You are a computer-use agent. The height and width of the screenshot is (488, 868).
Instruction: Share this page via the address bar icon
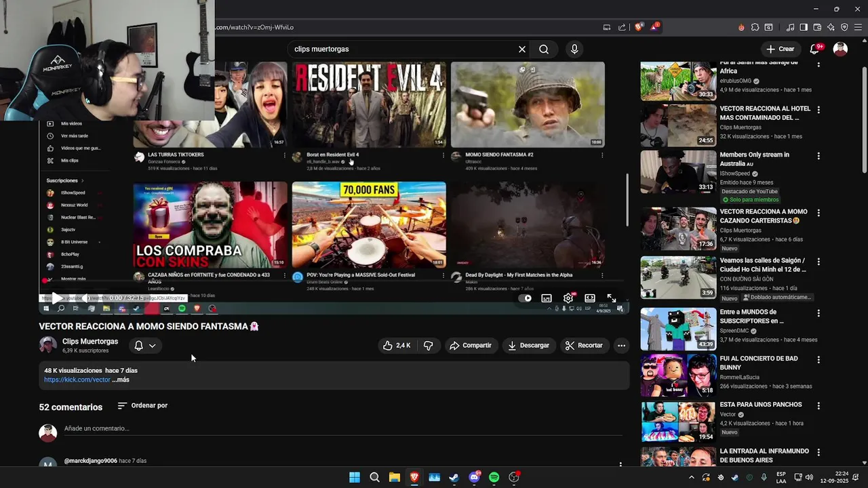coord(622,27)
